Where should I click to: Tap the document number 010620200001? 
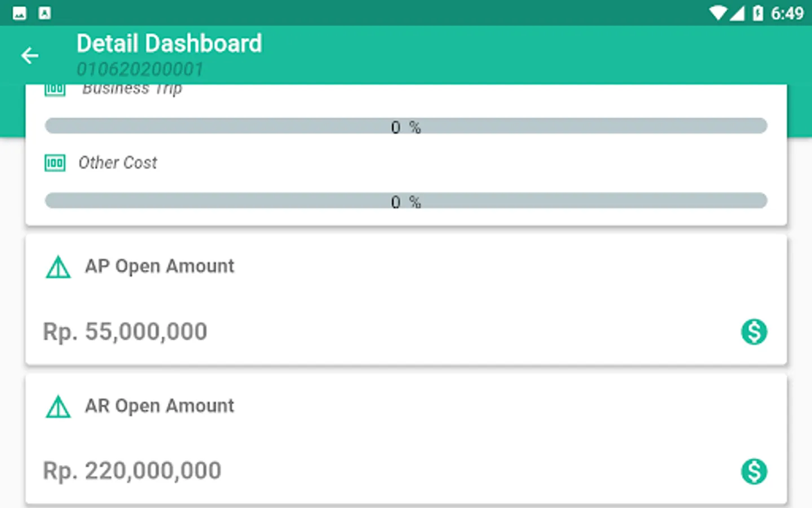[140, 69]
